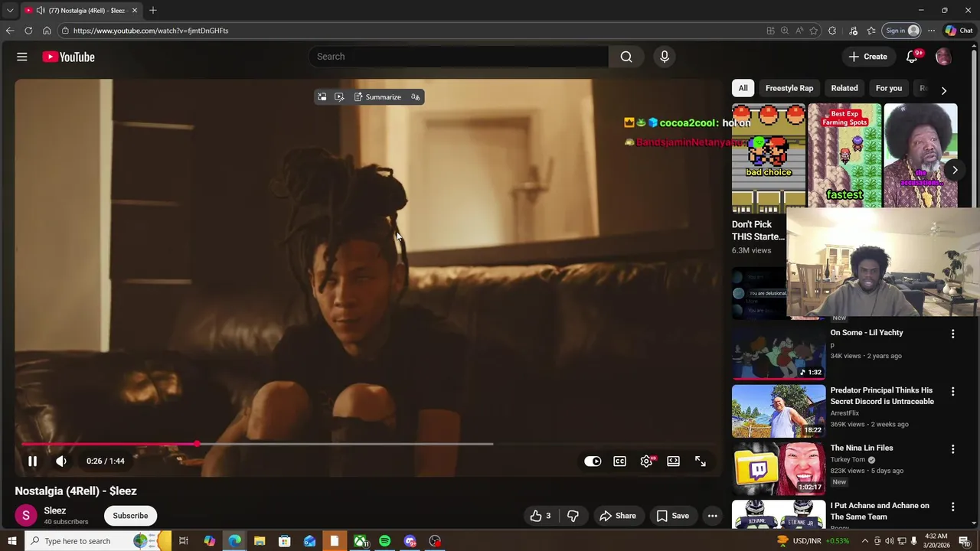The height and width of the screenshot is (551, 980).
Task: Pause the video
Action: point(32,461)
